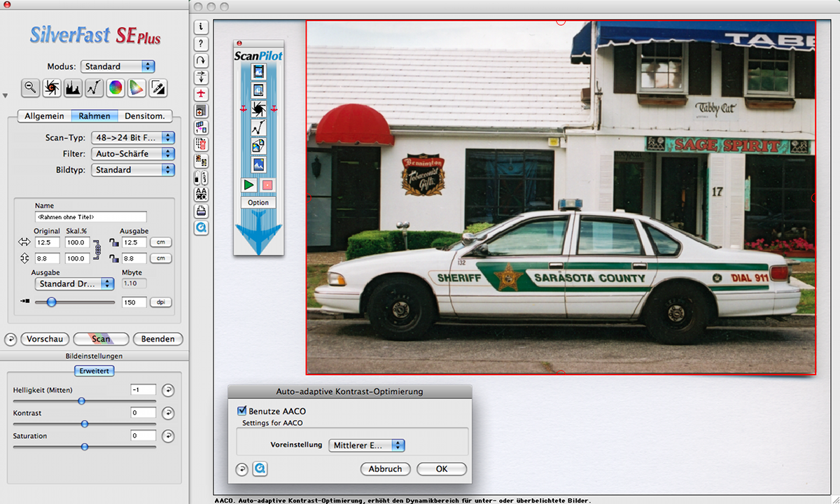Viewport: 840px width, 504px height.
Task: Select the global color correction wheel icon
Action: tap(115, 87)
